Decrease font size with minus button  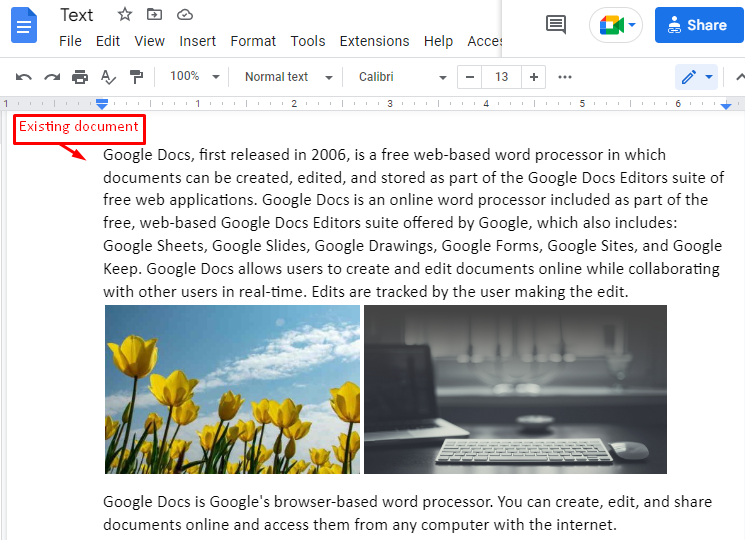coord(469,77)
